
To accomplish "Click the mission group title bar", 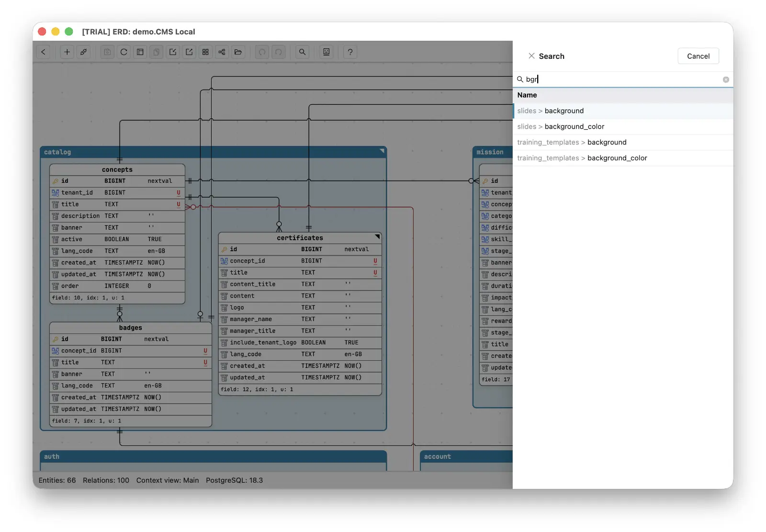I will (493, 152).
